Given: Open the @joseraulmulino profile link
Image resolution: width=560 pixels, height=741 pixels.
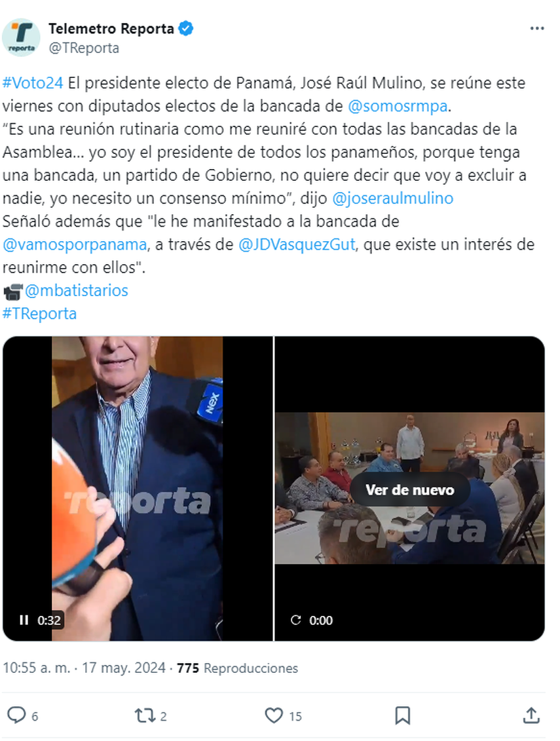Looking at the screenshot, I should (x=393, y=198).
